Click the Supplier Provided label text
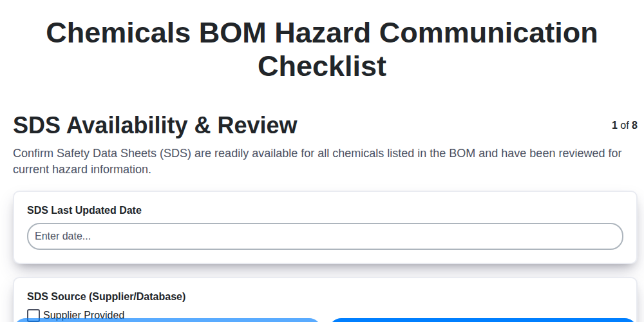This screenshot has width=644, height=322. (x=84, y=315)
